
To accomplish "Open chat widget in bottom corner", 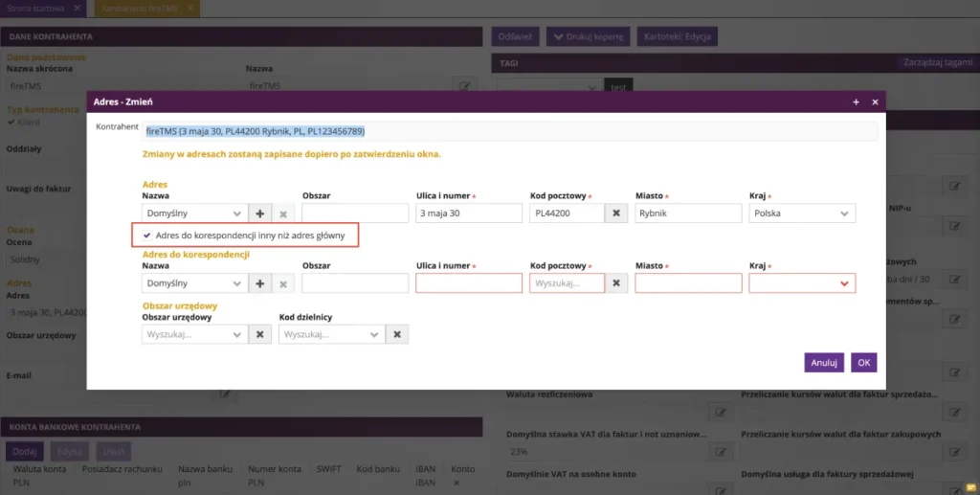I will tap(970, 487).
